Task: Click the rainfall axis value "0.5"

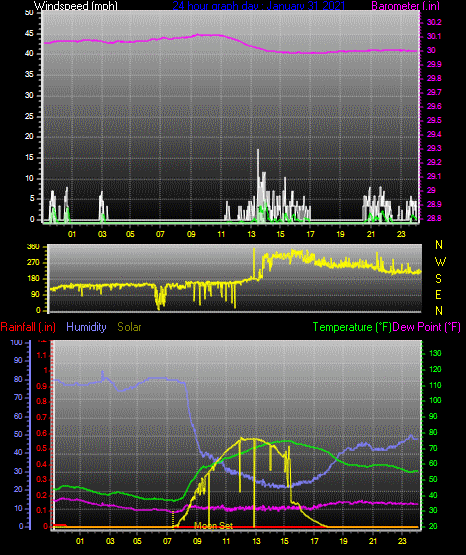Action: pyautogui.click(x=42, y=448)
